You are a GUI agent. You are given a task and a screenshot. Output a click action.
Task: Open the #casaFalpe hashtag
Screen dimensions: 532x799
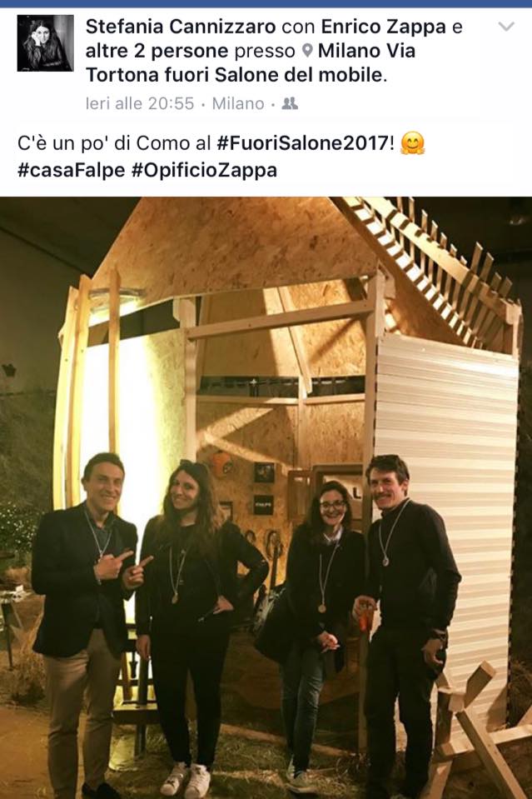(x=72, y=170)
